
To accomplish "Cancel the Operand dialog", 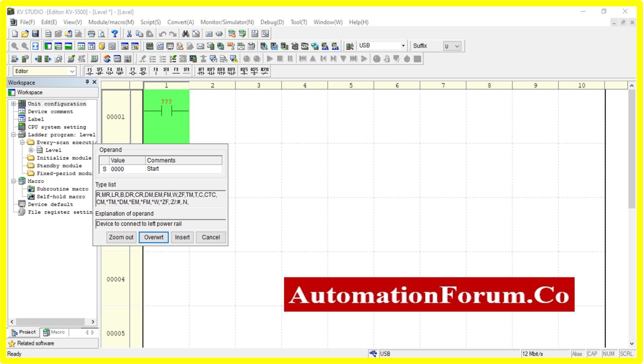I will point(211,237).
